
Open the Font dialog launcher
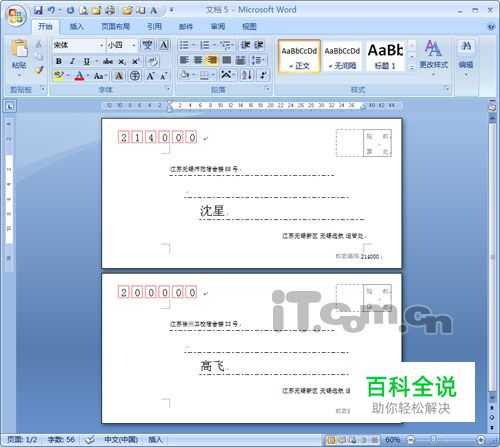tap(167, 89)
